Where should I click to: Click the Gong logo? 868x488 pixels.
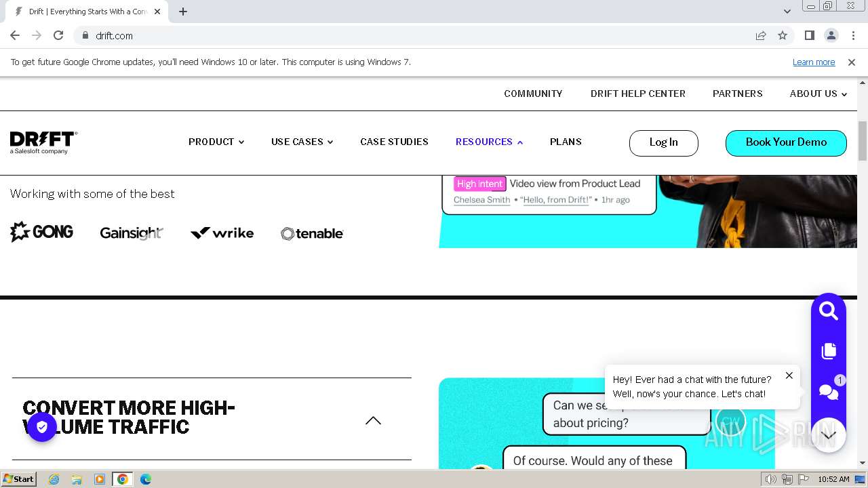(41, 232)
